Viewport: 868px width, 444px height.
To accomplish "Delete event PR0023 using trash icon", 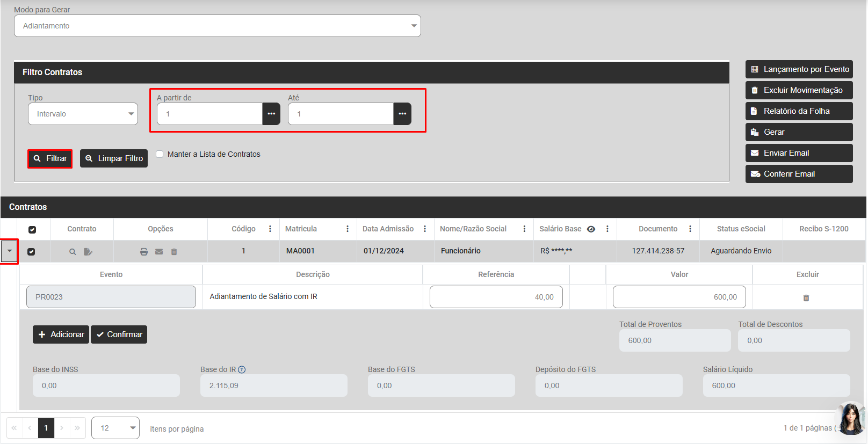I will [x=806, y=298].
